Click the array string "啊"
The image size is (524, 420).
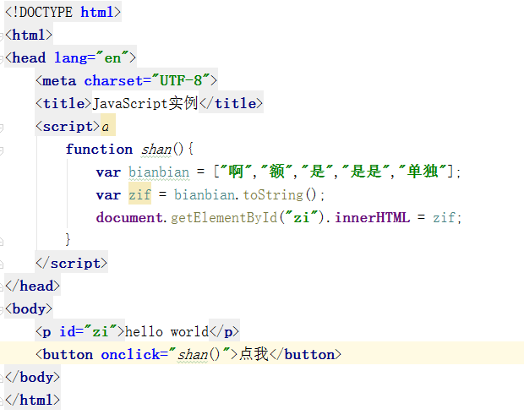[236, 172]
